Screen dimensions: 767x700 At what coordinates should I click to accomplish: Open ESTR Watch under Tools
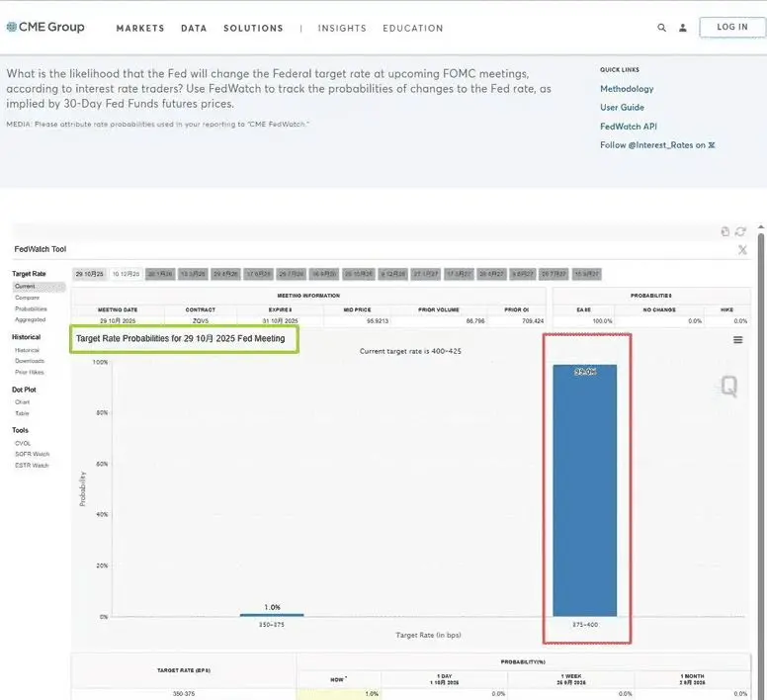coord(32,466)
